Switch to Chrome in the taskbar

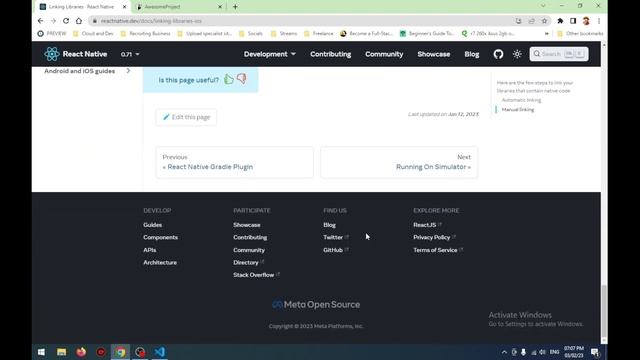(x=120, y=352)
